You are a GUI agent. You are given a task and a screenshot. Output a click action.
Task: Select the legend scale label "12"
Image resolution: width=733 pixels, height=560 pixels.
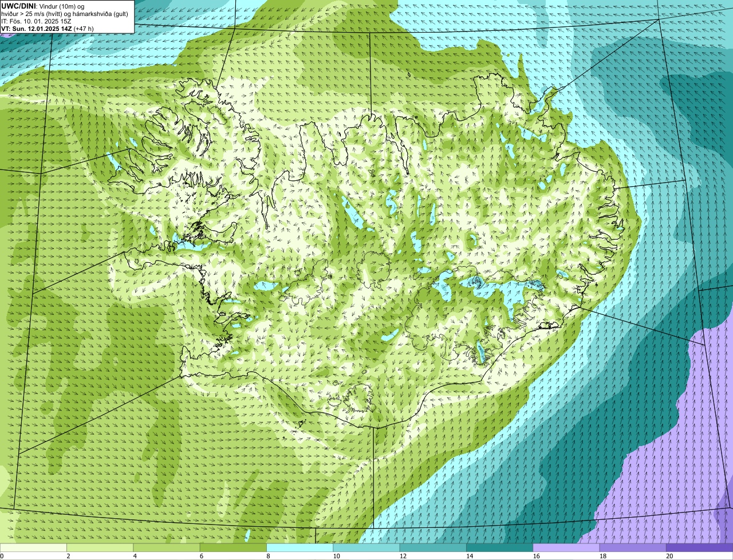point(403,555)
